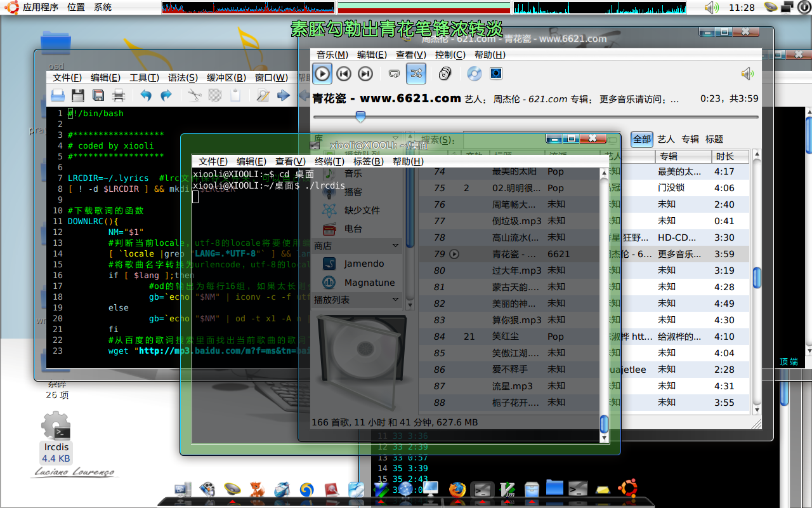812x508 pixels.
Task: Select the 全部 search filter button
Action: 642,139
